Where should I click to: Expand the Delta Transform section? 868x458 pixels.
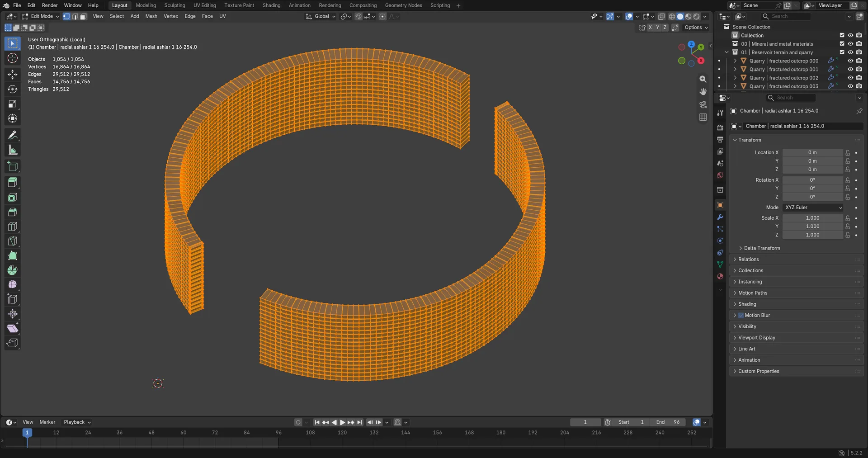[x=762, y=248]
